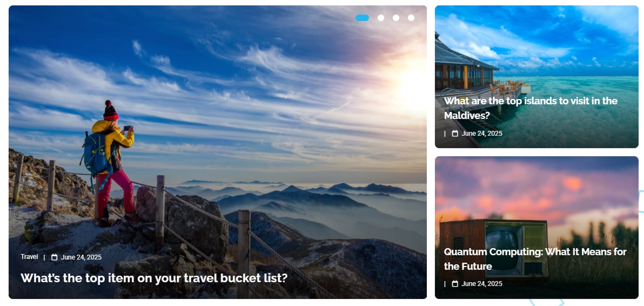Click the date under Quantum Computing headline
The width and height of the screenshot is (644, 306).
coord(482,283)
